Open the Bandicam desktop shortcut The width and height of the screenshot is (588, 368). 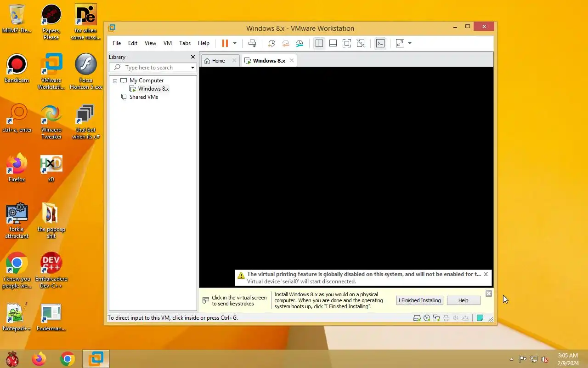(x=17, y=69)
